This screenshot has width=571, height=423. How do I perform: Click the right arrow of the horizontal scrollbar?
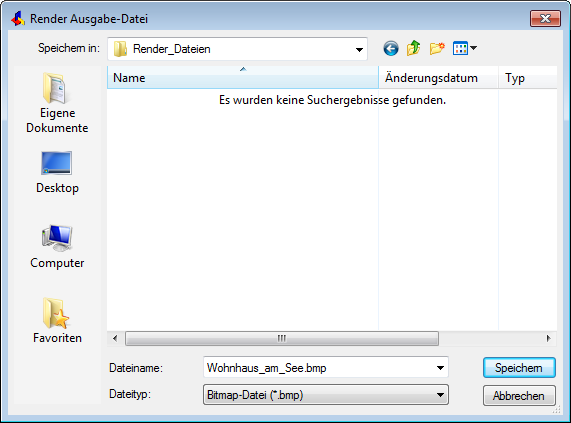click(x=548, y=339)
